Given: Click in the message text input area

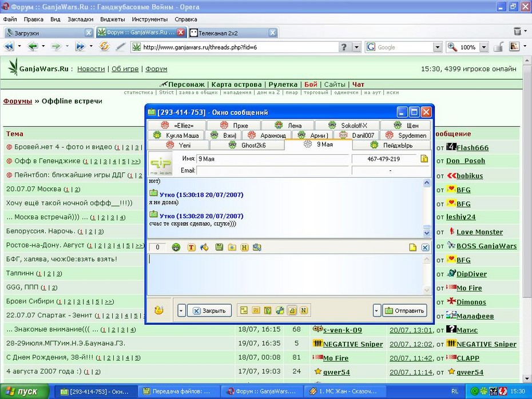Looking at the screenshot, I should click(286, 274).
